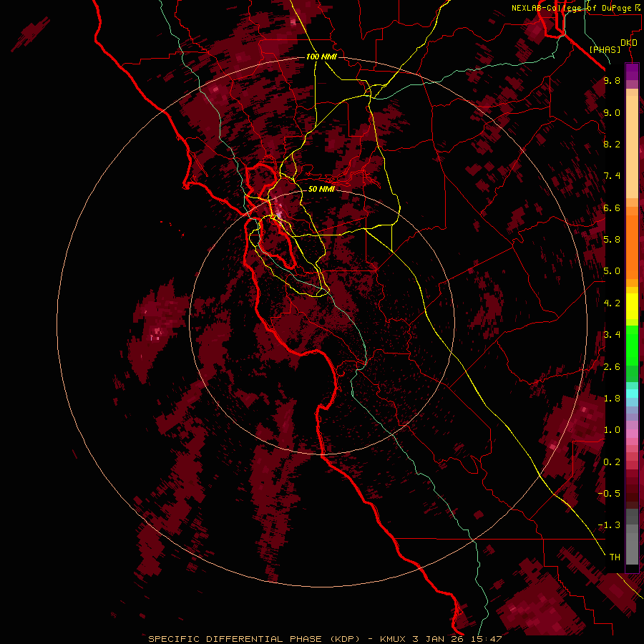The height and width of the screenshot is (644, 644).
Task: Click the -0.5 value on the color scale
Action: (609, 494)
